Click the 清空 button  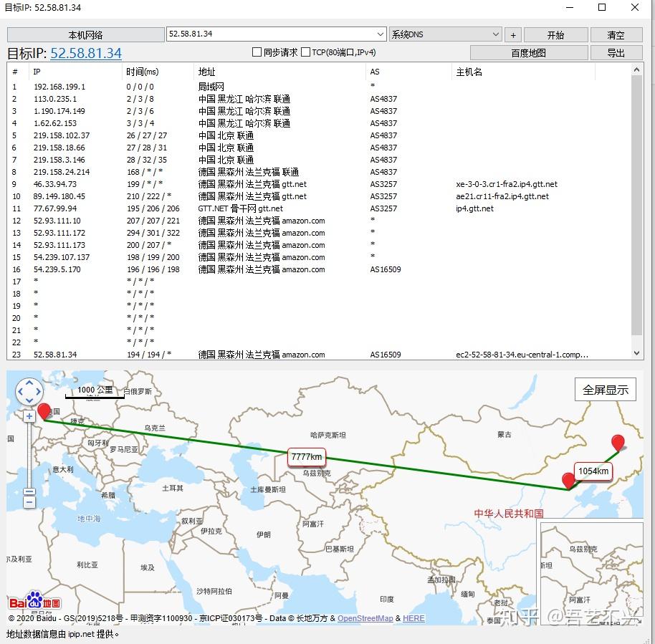pyautogui.click(x=616, y=34)
